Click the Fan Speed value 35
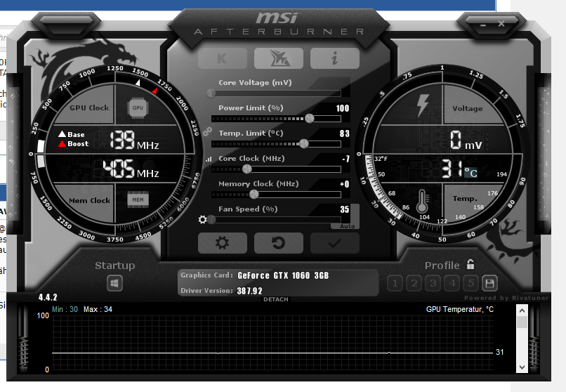This screenshot has height=392, width=566. tap(344, 209)
